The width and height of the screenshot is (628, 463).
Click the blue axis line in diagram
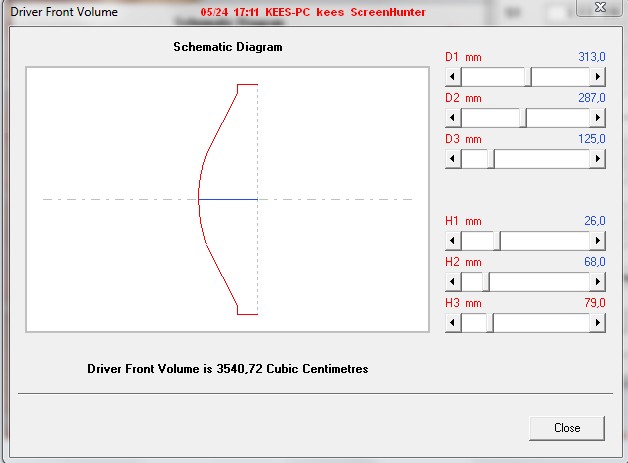click(228, 199)
